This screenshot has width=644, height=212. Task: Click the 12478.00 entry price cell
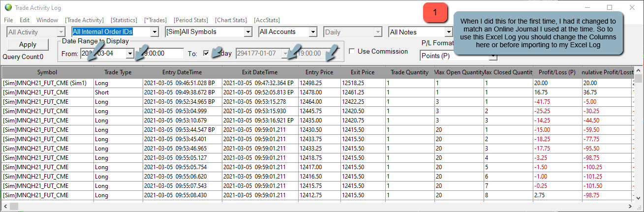[x=319, y=92]
